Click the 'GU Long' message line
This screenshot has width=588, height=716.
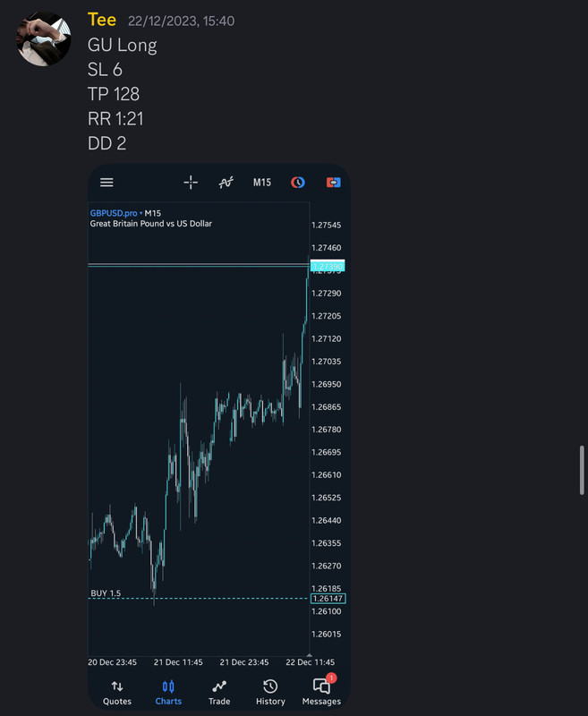[x=123, y=46]
